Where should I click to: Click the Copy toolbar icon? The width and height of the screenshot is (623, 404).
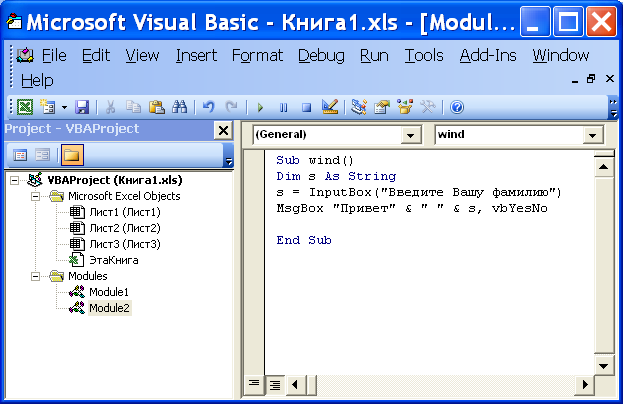pyautogui.click(x=134, y=107)
